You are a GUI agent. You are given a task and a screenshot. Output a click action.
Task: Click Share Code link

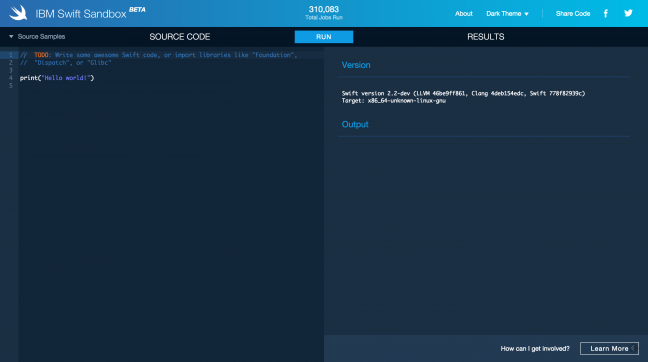pyautogui.click(x=573, y=14)
